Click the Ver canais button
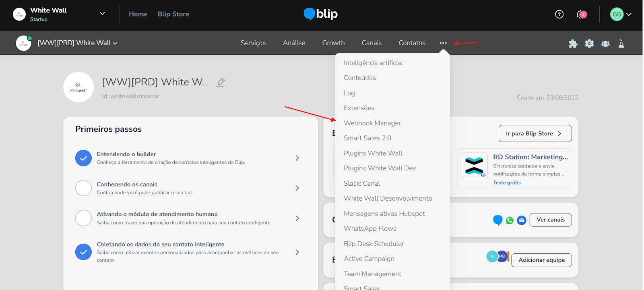Viewport: 644px width, 290px height. tap(551, 220)
